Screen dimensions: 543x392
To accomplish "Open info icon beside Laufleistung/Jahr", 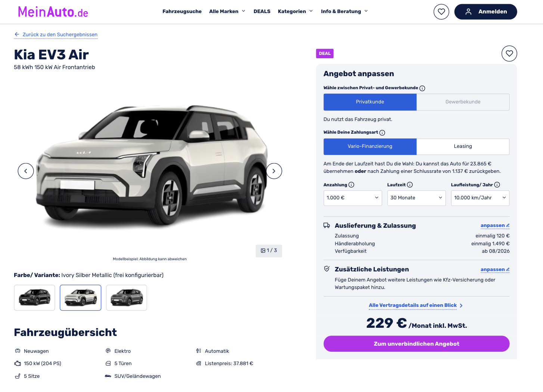I will coord(497,185).
